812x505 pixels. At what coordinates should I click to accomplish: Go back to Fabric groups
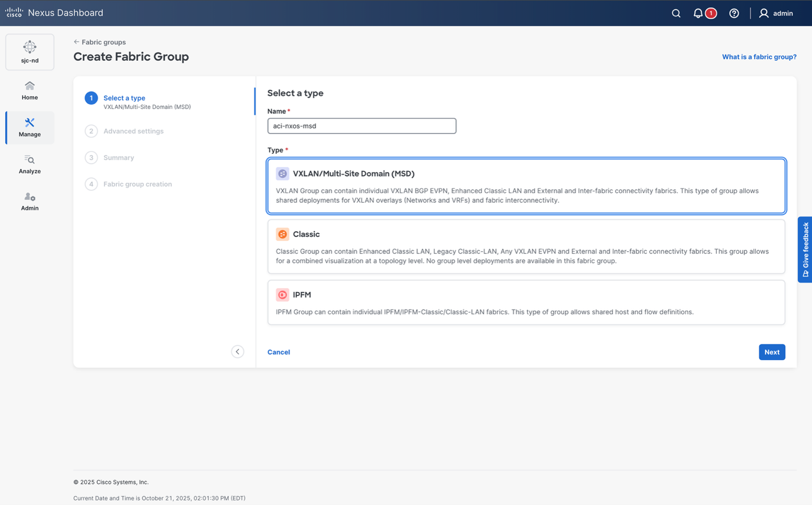tap(100, 42)
